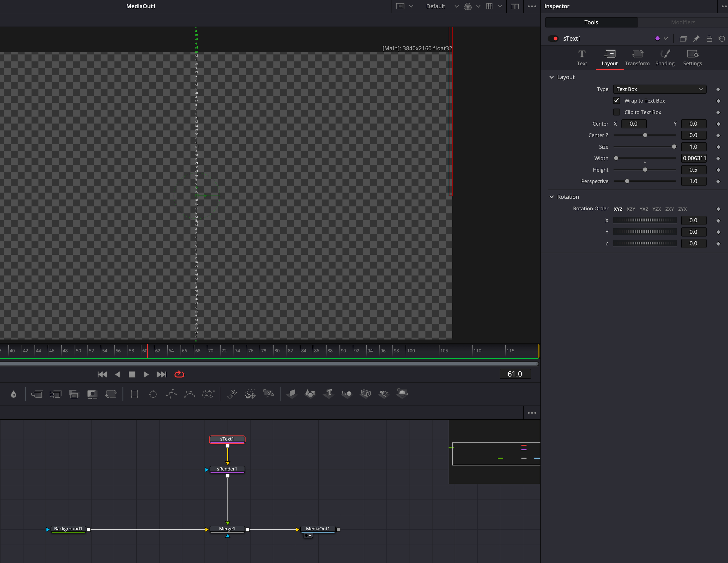Toggle the dual viewer layout
The image size is (728, 563).
pyautogui.click(x=515, y=6)
